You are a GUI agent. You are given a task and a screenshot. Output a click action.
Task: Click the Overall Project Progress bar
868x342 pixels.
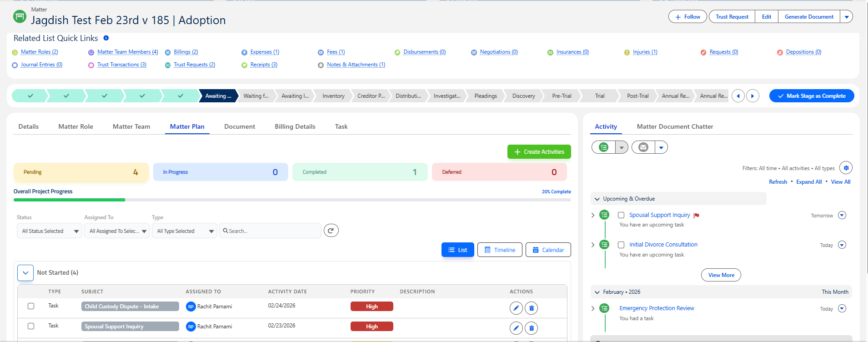click(x=292, y=200)
